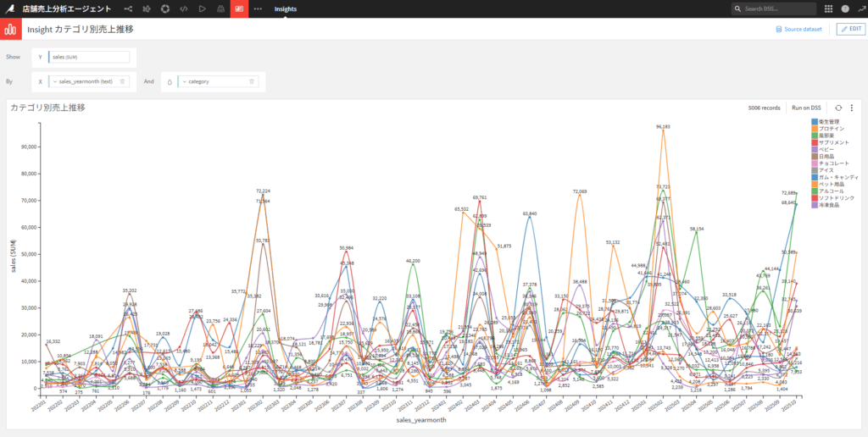Click the プロテイン orange legend swatch
868x437 pixels.
(815, 129)
